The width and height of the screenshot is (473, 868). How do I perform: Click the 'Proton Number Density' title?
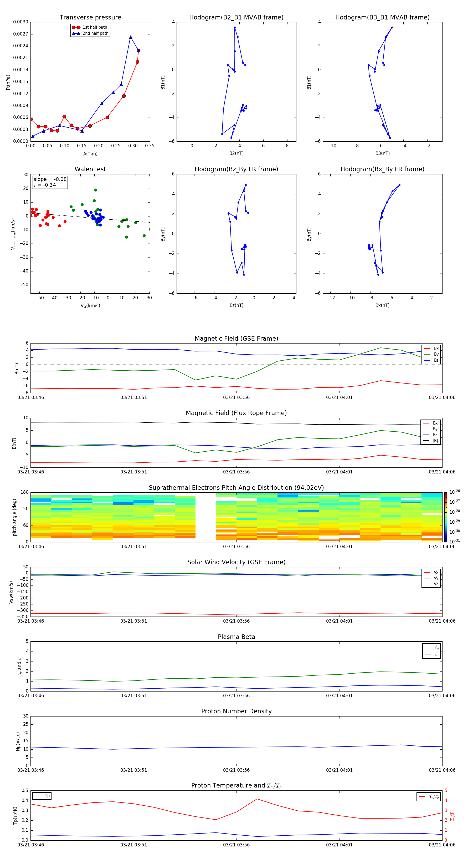coord(236,711)
